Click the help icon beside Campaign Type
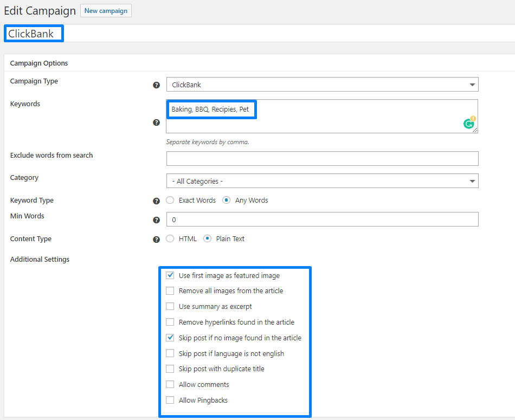This screenshot has width=515, height=420. (156, 85)
